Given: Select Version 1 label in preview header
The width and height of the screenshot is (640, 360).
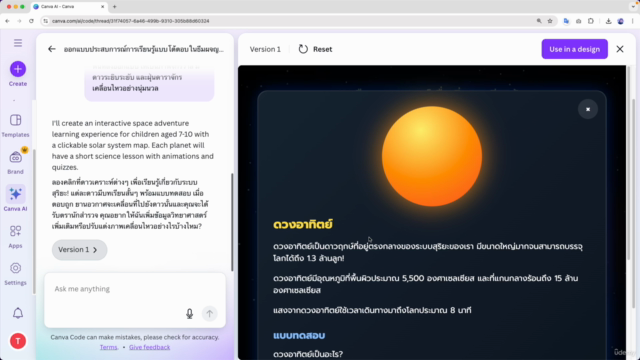Looking at the screenshot, I should 265,49.
